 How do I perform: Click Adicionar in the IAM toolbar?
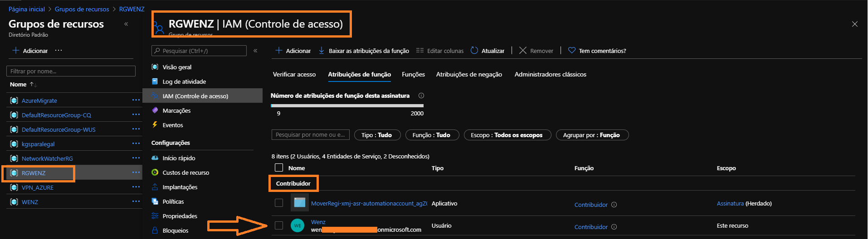(x=293, y=51)
